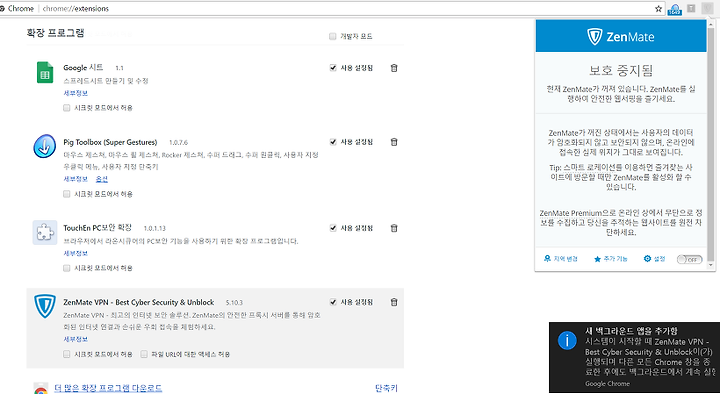720x394 pixels.
Task: Bookmark this page with the star icon
Action: click(x=658, y=9)
